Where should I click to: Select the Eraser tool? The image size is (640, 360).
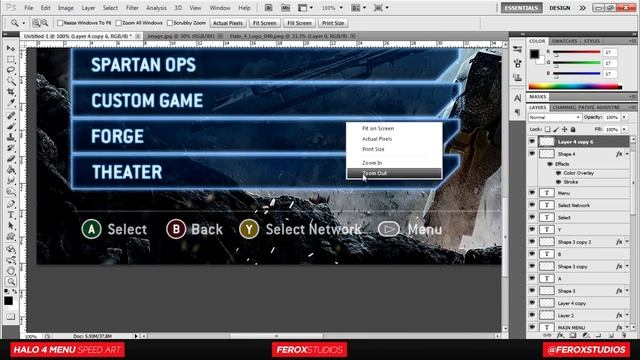pyautogui.click(x=11, y=159)
